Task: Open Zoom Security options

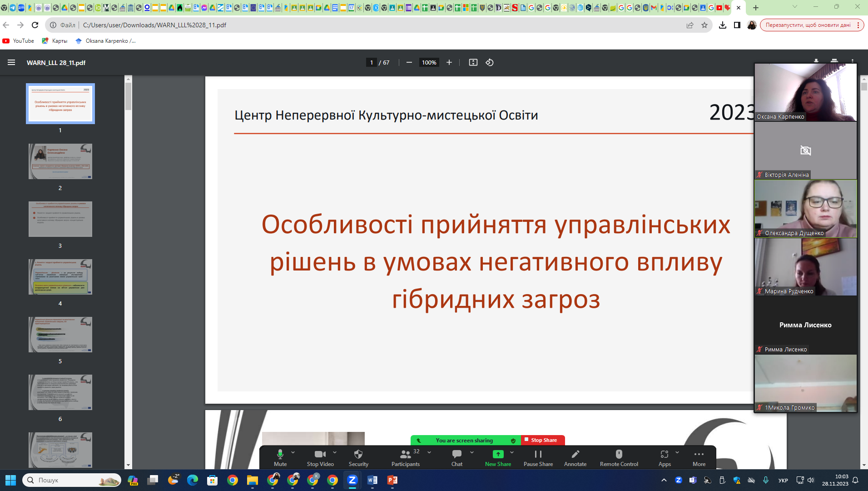Action: 358,457
